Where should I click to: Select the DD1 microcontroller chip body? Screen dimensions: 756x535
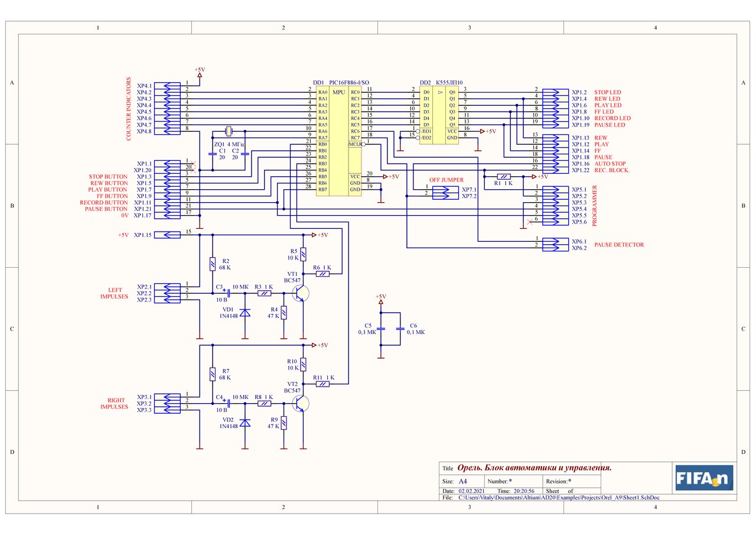click(x=339, y=142)
